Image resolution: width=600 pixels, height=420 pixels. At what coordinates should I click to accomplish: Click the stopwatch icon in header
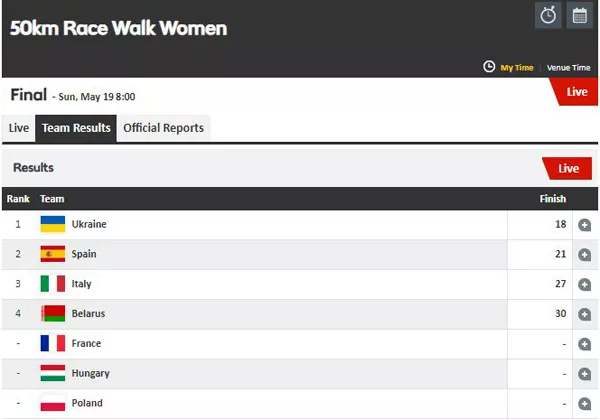[x=548, y=15]
